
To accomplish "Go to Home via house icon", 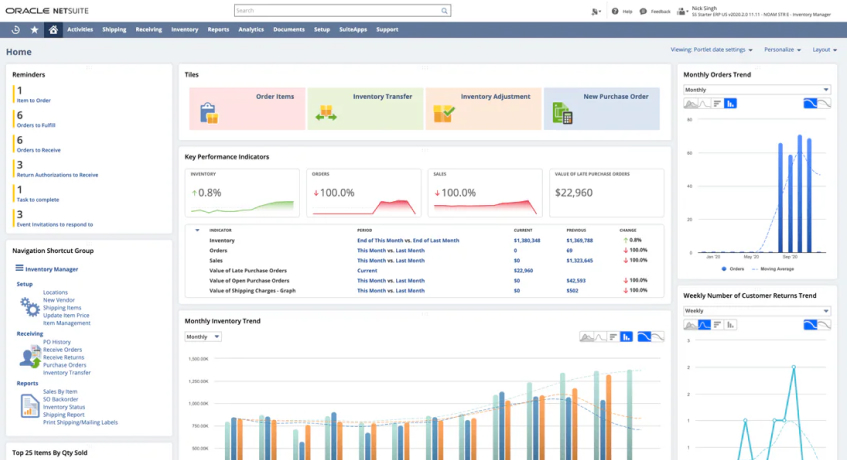I will tap(54, 30).
